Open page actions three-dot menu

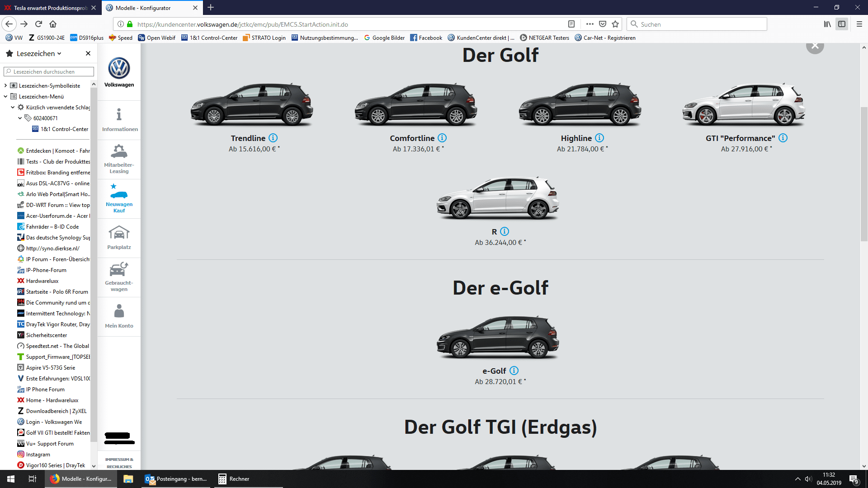point(590,24)
